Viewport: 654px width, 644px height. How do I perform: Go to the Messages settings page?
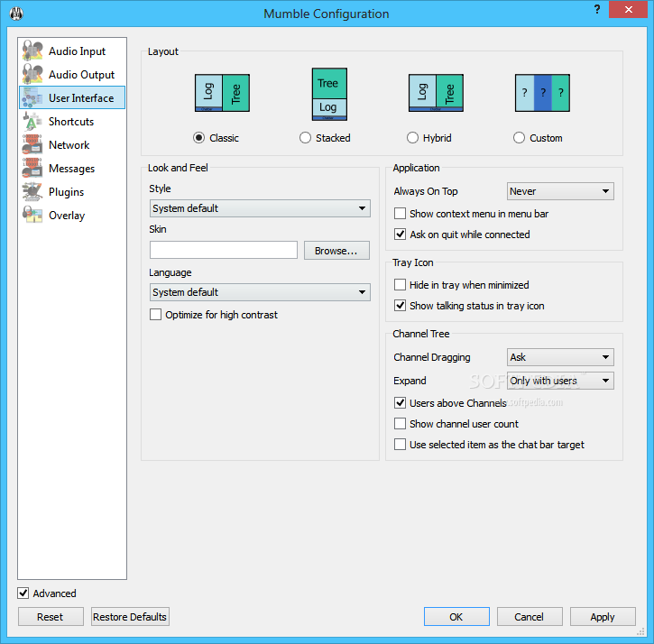pyautogui.click(x=72, y=168)
